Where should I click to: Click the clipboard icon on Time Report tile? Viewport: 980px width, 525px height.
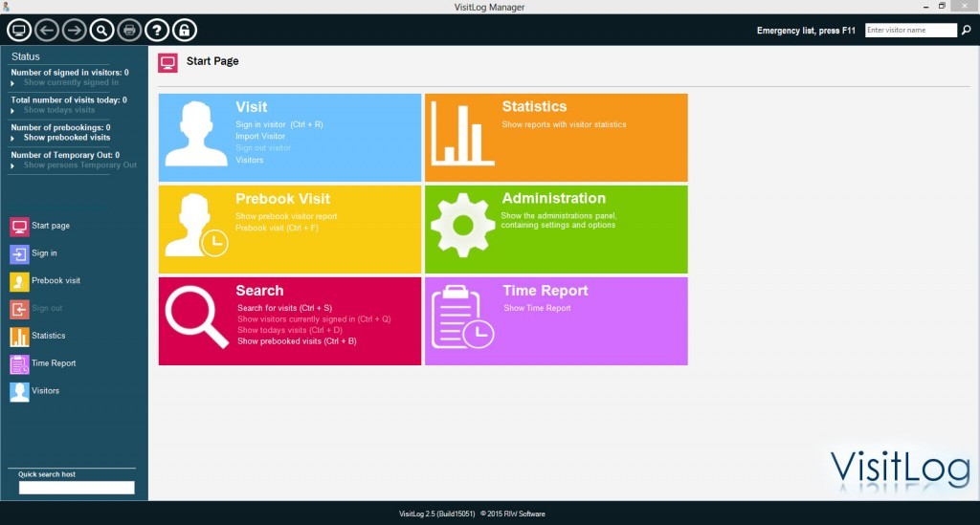(462, 317)
